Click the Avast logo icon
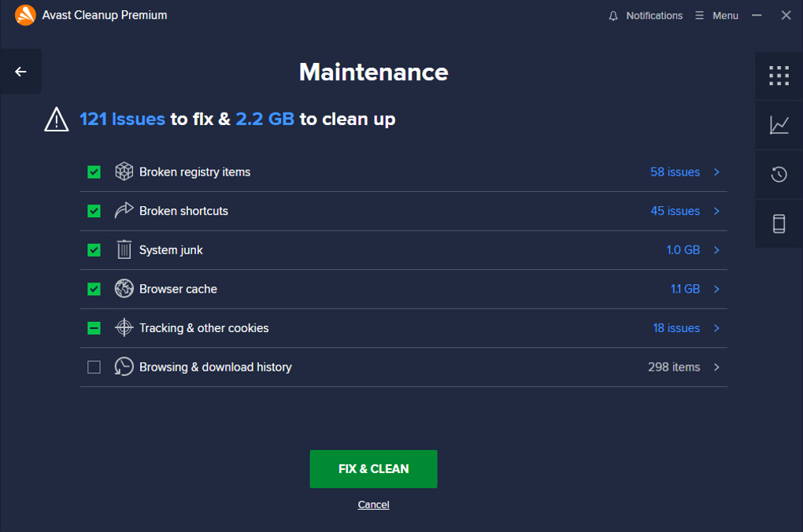Screen dimensions: 803x532 point(25,15)
